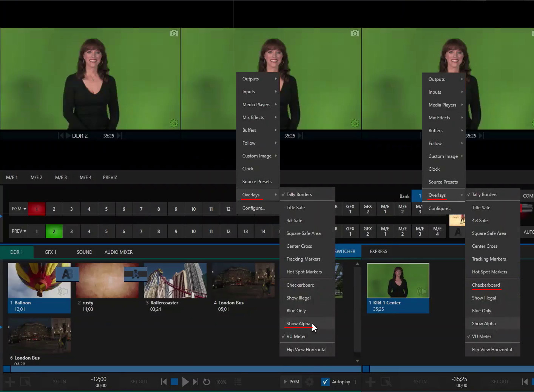This screenshot has height=392, width=534.
Task: Select the Kiki 1 Center clip thumbnail
Action: 398,281
